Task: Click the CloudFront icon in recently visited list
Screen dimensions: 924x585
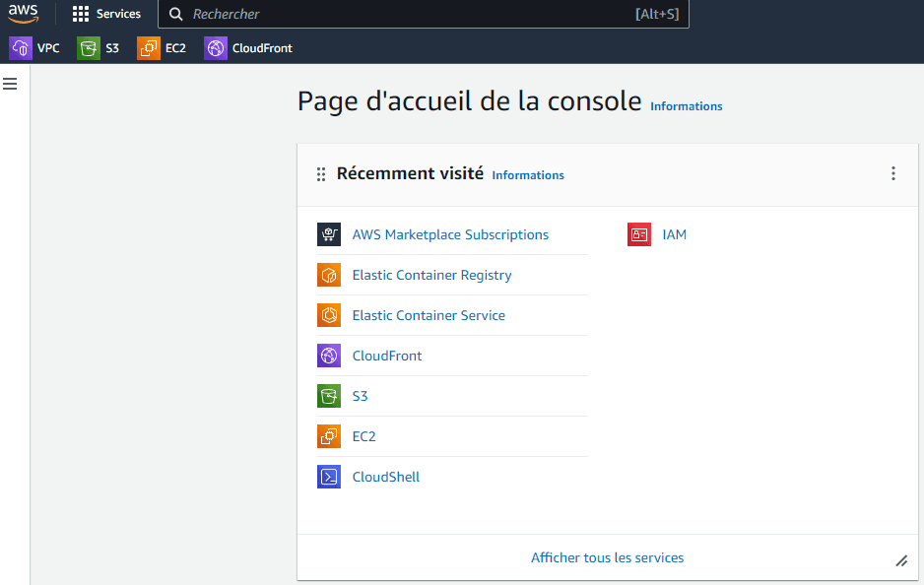Action: (x=329, y=356)
